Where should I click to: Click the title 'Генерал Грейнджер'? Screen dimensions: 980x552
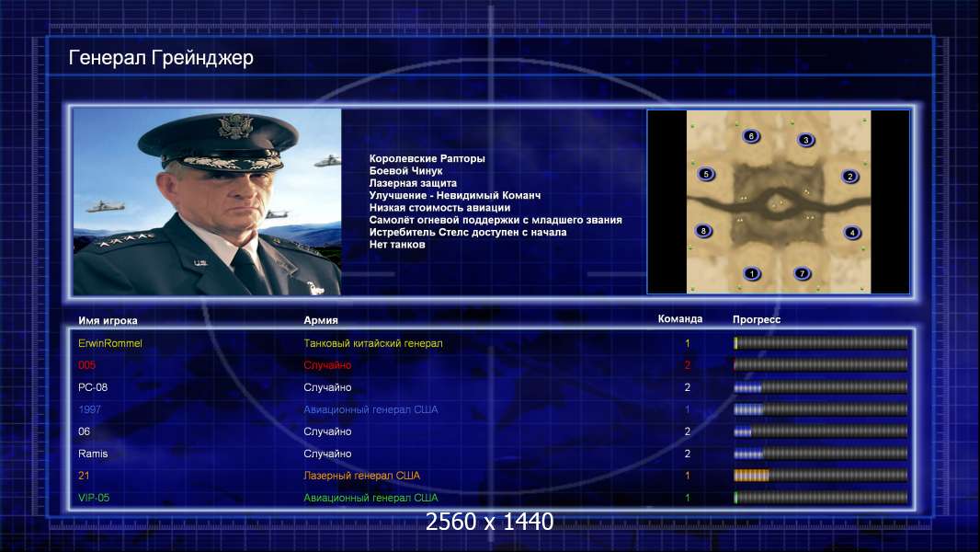161,58
